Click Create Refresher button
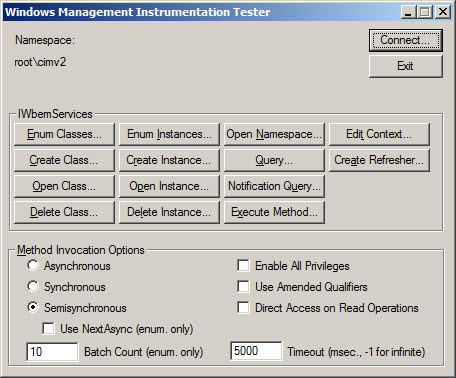The height and width of the screenshot is (378, 456). [x=379, y=160]
